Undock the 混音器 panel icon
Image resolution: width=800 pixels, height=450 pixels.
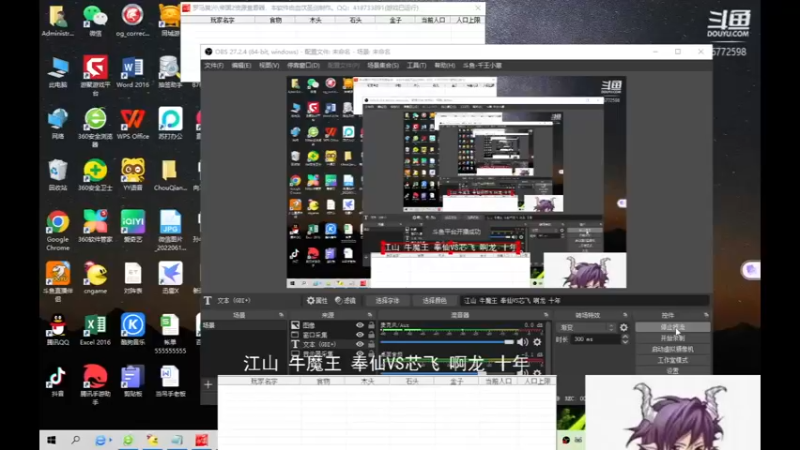pyautogui.click(x=546, y=315)
